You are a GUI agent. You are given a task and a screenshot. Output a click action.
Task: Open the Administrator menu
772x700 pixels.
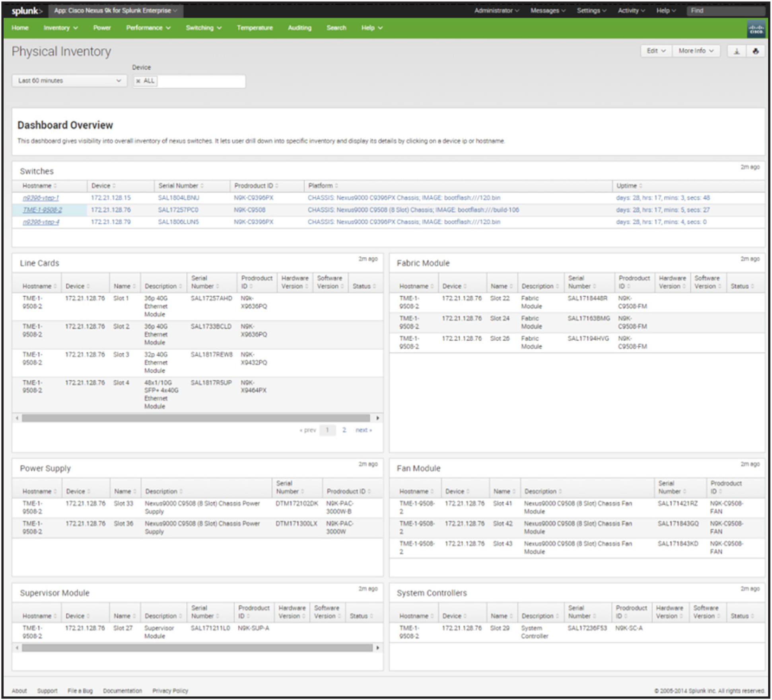click(496, 11)
